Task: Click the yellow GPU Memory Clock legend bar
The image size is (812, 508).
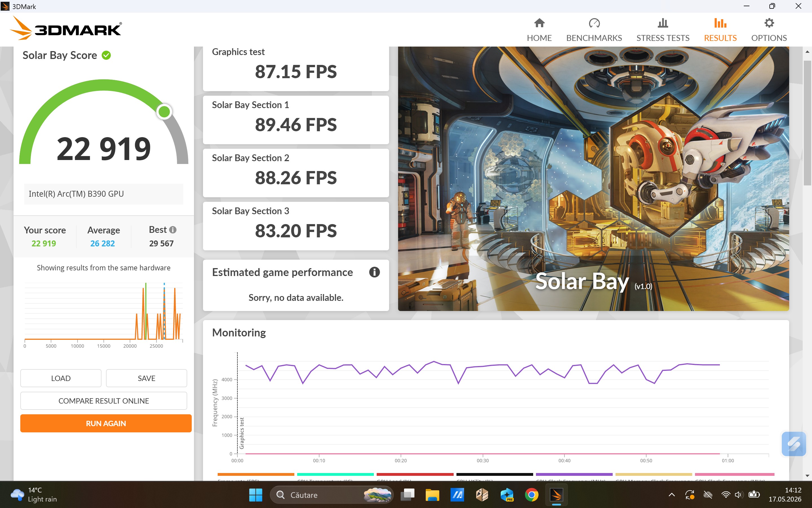Action: click(x=654, y=474)
